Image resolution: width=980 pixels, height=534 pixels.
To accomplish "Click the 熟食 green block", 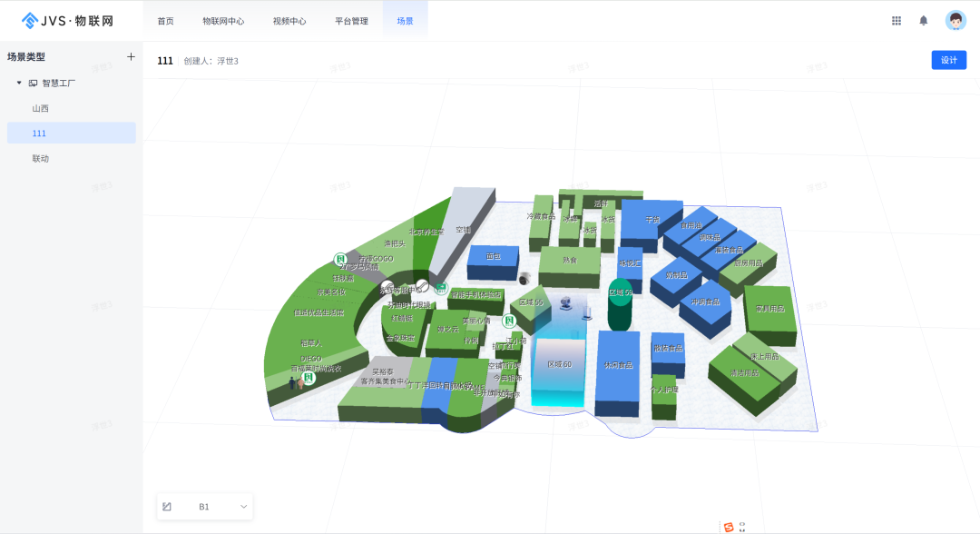I will [x=569, y=265].
